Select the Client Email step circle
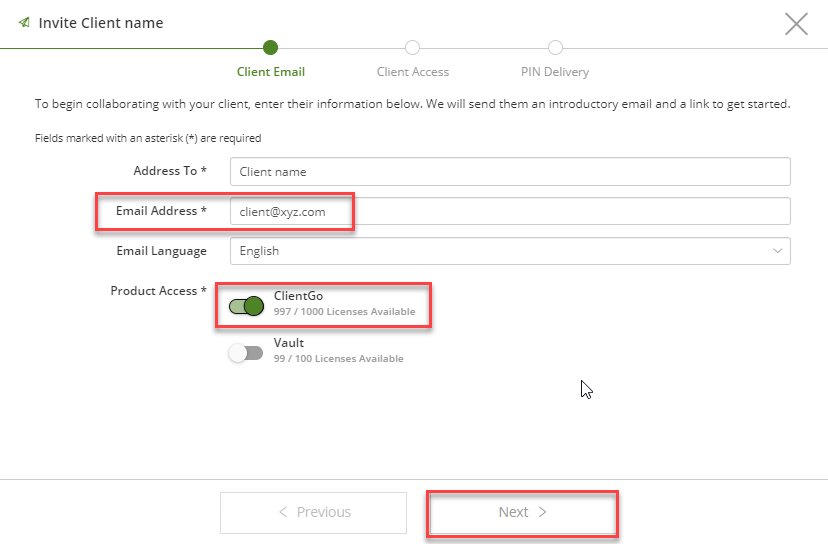This screenshot has height=544, width=828. pyautogui.click(x=270, y=48)
